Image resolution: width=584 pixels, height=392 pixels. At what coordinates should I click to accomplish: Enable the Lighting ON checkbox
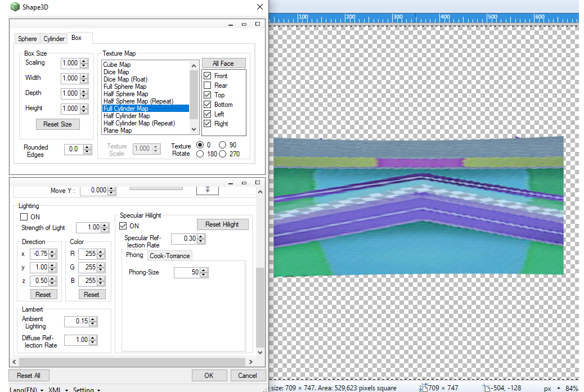click(x=24, y=217)
